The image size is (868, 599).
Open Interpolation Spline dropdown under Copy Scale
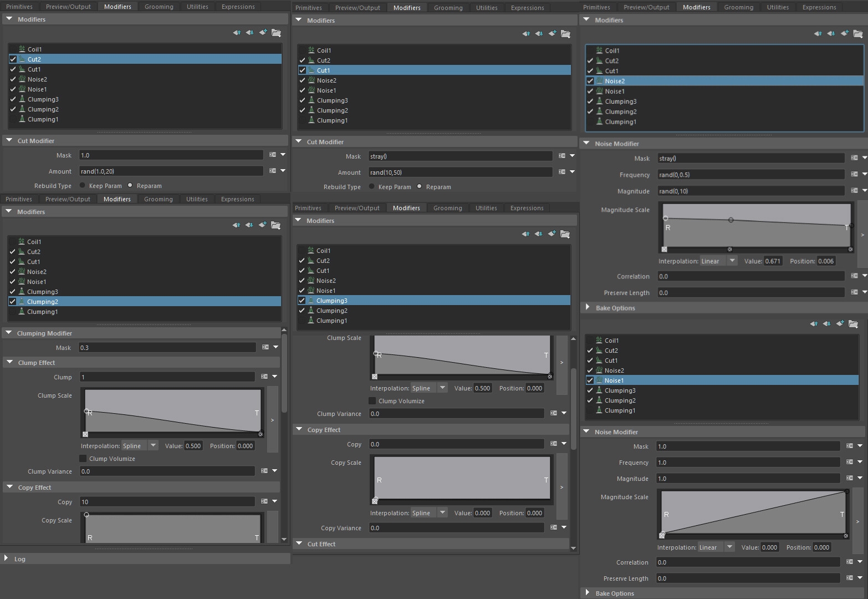430,512
